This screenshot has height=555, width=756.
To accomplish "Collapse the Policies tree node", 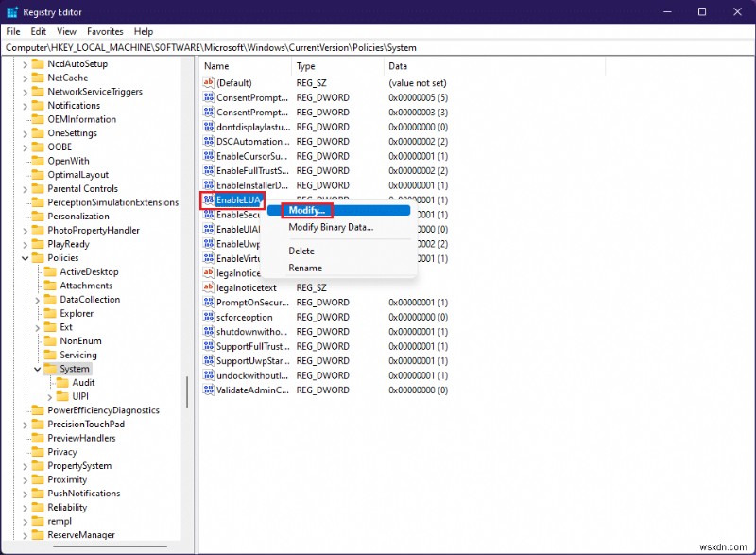I will point(26,258).
